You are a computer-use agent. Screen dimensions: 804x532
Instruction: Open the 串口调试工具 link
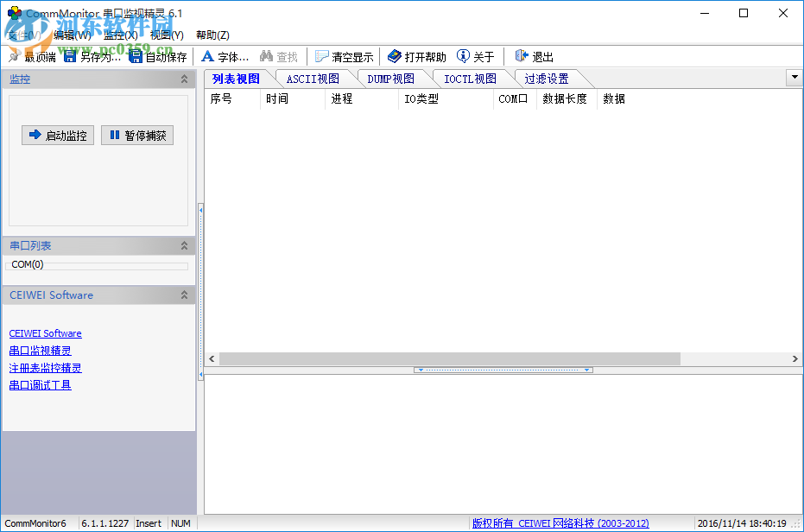39,384
